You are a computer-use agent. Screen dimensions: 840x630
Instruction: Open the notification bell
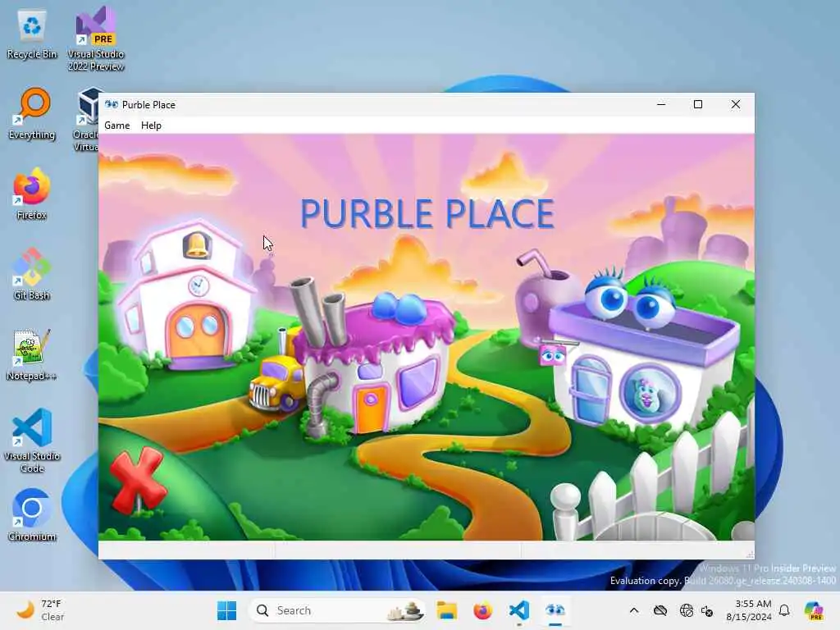784,610
